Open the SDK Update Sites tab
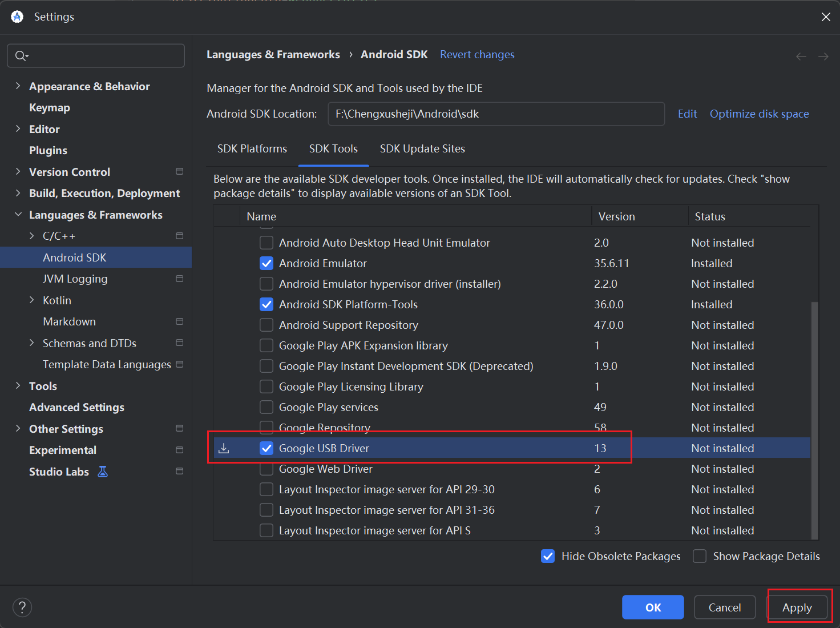This screenshot has width=840, height=628. click(422, 148)
